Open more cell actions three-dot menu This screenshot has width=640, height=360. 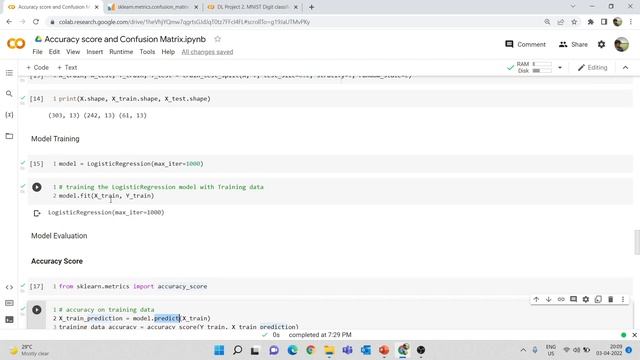(x=623, y=299)
